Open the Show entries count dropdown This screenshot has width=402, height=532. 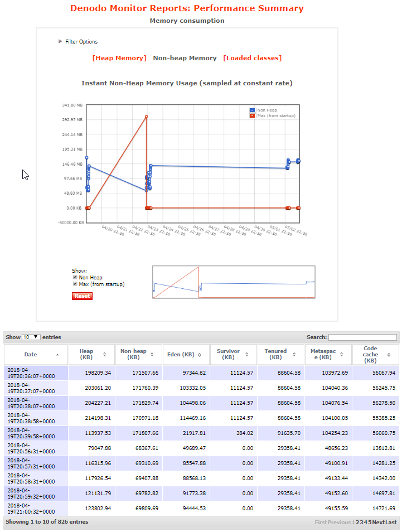tap(31, 337)
